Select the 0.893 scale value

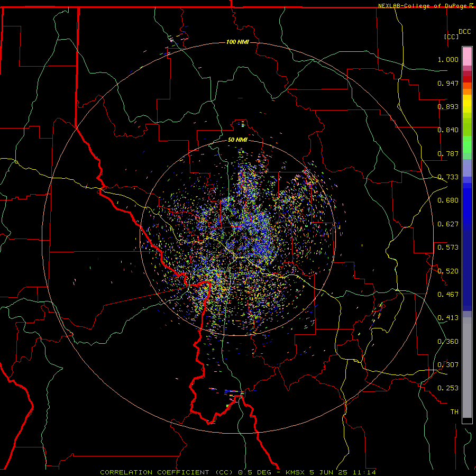coord(448,106)
